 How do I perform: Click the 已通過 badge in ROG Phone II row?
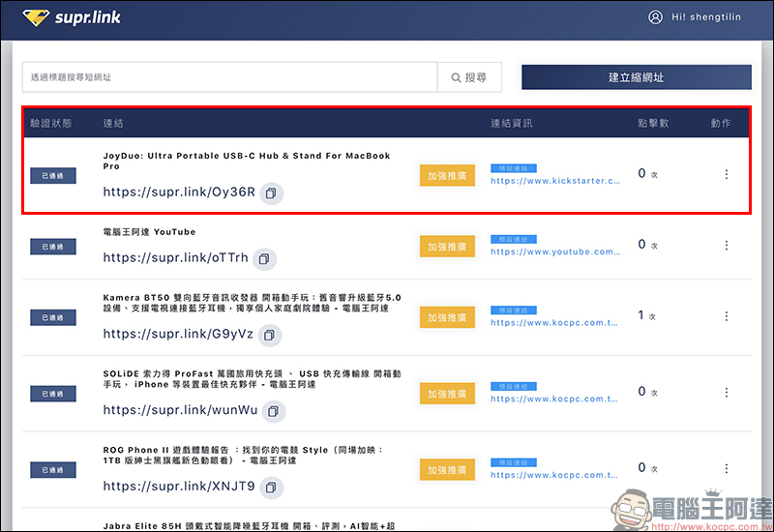tap(53, 470)
